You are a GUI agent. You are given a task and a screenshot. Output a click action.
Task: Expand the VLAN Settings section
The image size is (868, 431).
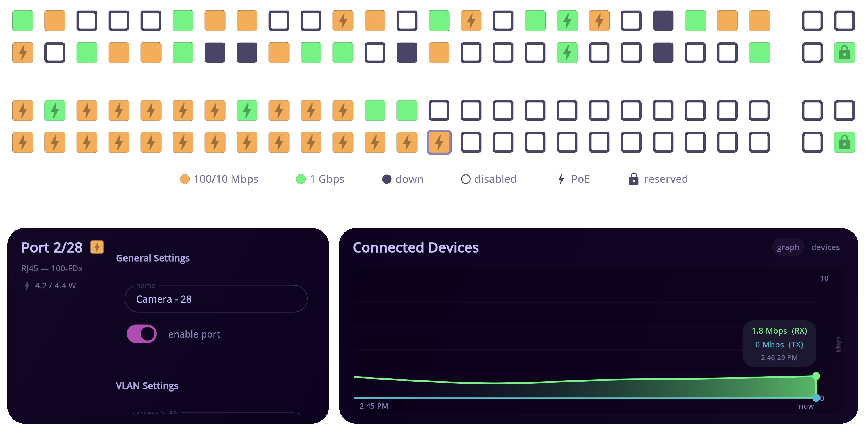(x=147, y=386)
